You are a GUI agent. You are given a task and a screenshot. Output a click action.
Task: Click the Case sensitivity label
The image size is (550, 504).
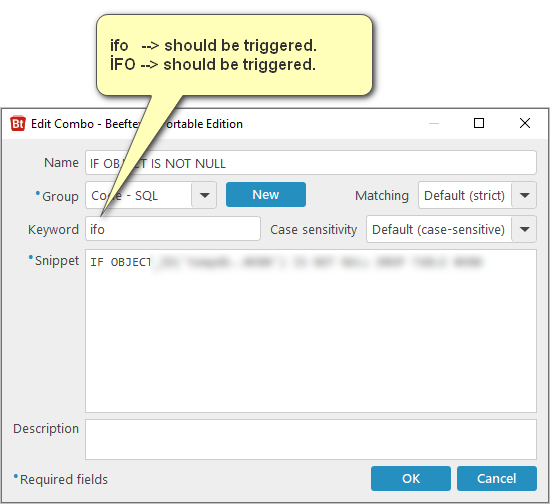click(314, 229)
